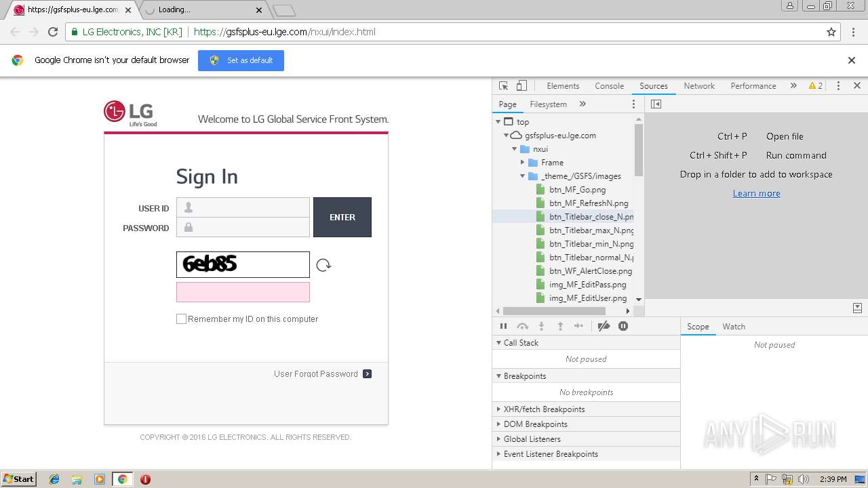Switch to the Console tab
Image resolution: width=868 pixels, height=488 pixels.
tap(609, 86)
